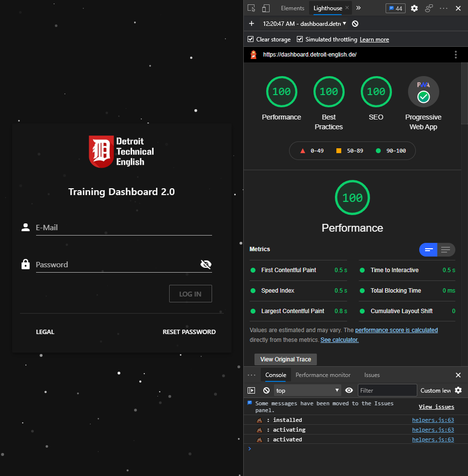Click the console prompt chevron

pos(250,449)
